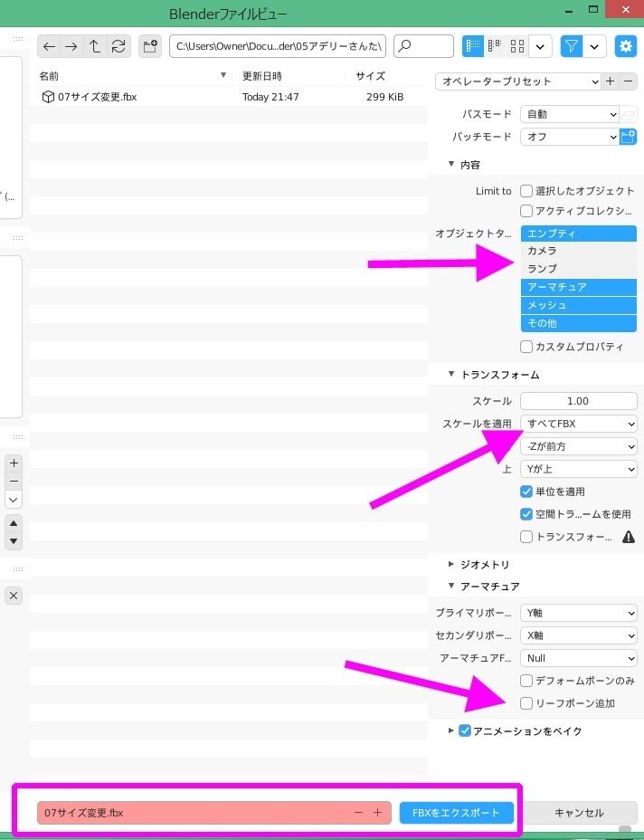
Task: Decrement the filename number with minus
Action: click(359, 813)
